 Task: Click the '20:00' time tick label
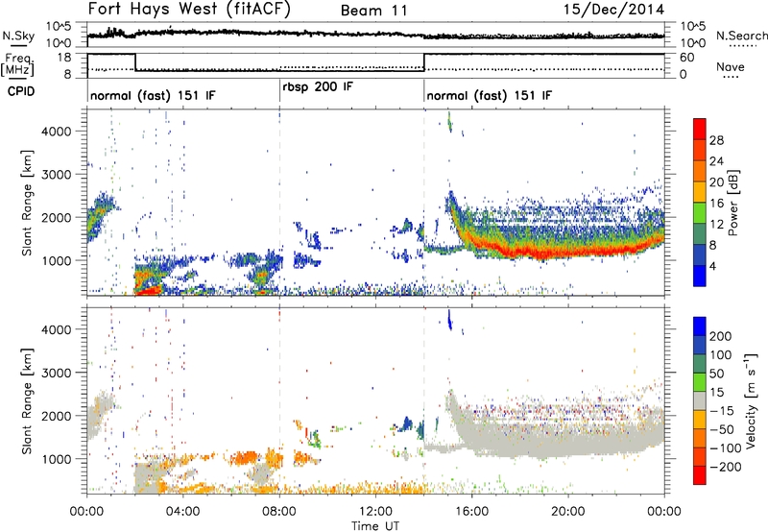[568, 512]
